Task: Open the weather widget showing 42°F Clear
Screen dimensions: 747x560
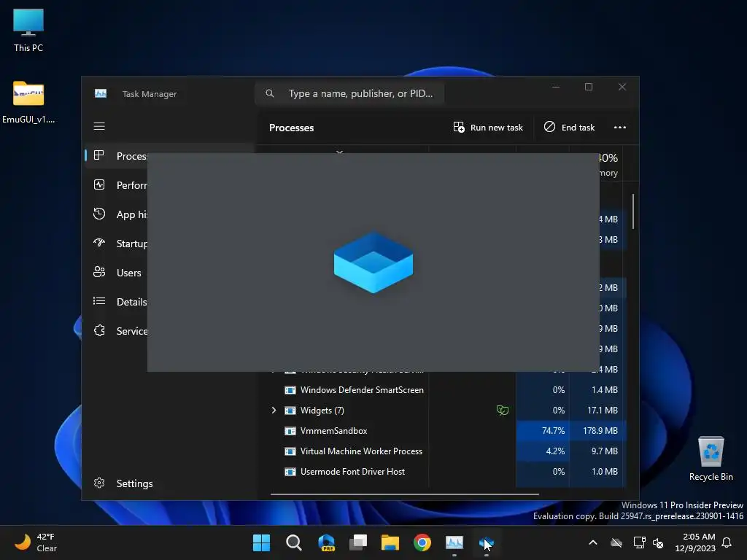Action: coord(36,542)
